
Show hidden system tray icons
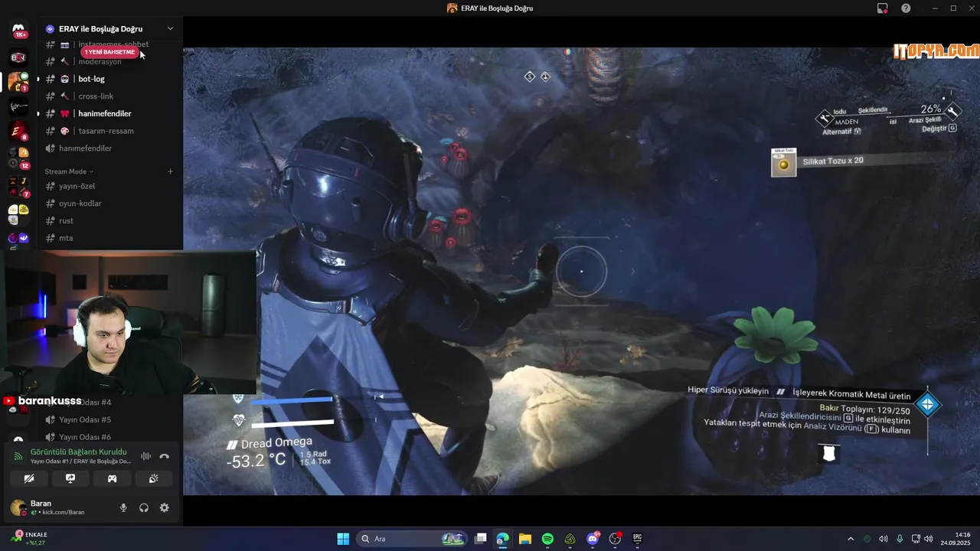(x=852, y=539)
